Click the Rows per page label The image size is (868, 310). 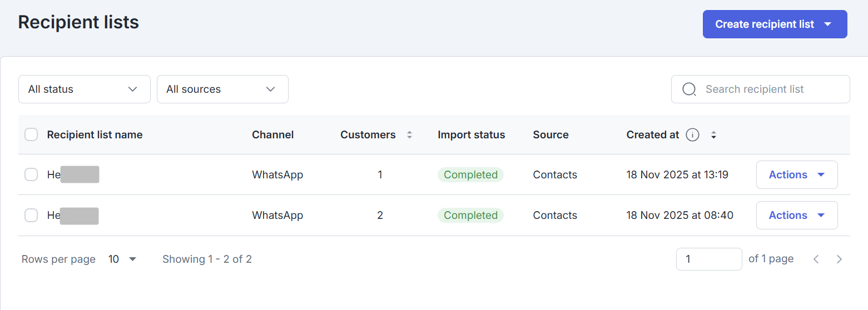pos(58,259)
